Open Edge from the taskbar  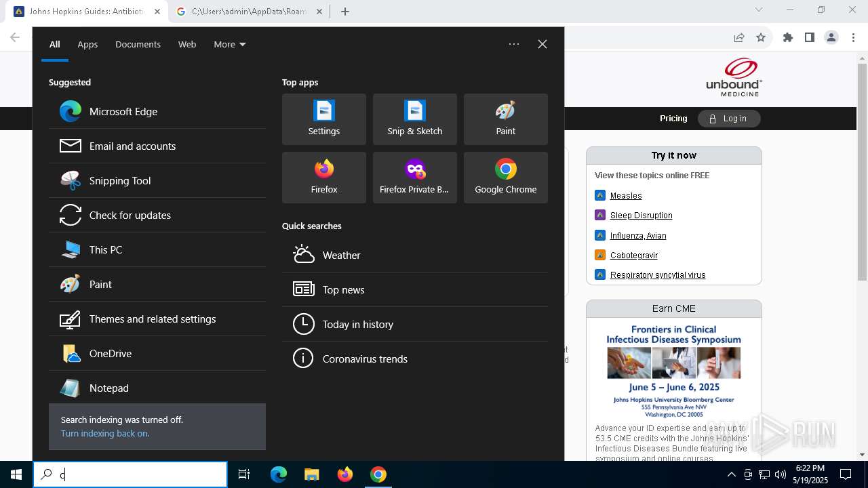pyautogui.click(x=279, y=474)
